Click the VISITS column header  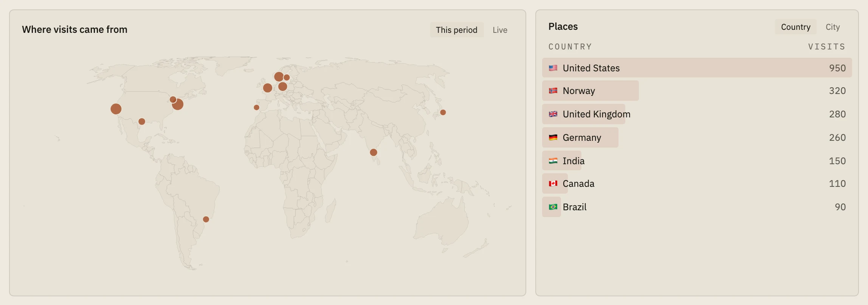coord(827,47)
